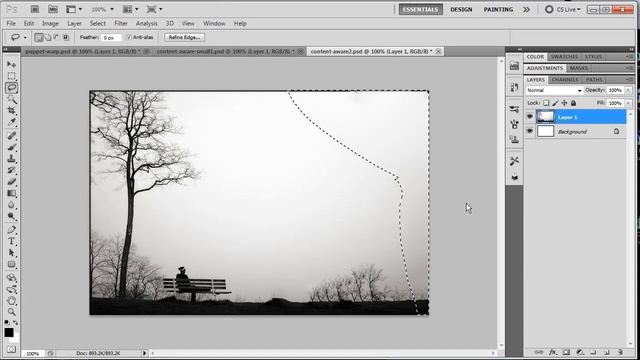Select the Brush tool

click(11, 147)
